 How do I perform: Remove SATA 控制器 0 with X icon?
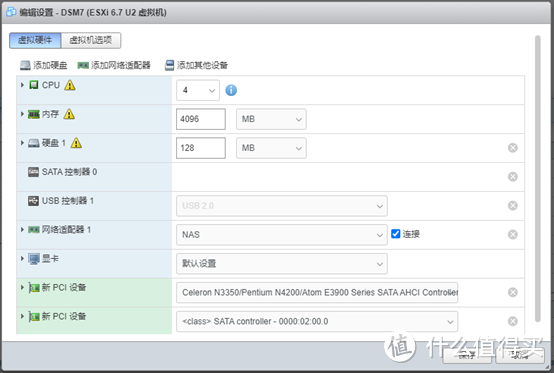513,177
